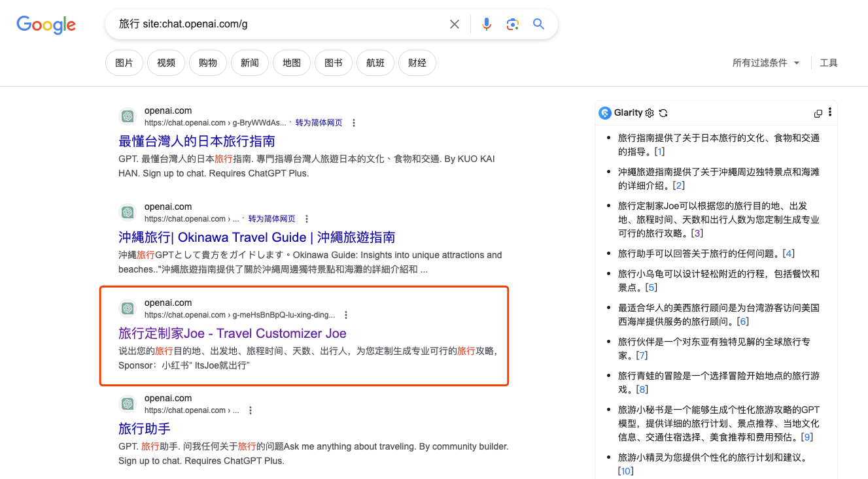Refresh the Glarity summary

tap(663, 113)
